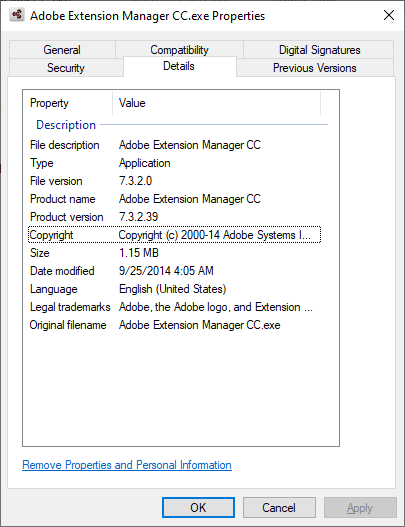Screen dimensions: 405x527
Task: Click Remove Properties and Personal Information link
Action: 127,465
